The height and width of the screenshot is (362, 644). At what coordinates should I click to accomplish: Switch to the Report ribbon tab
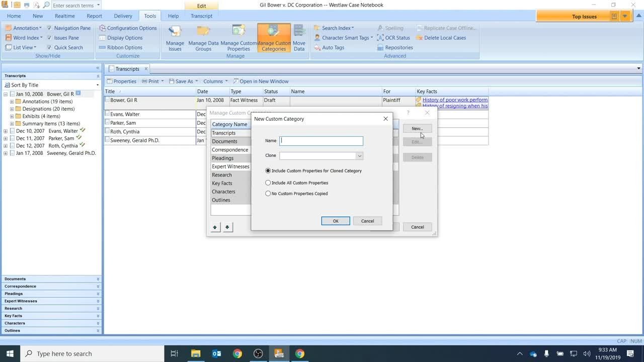pos(94,16)
